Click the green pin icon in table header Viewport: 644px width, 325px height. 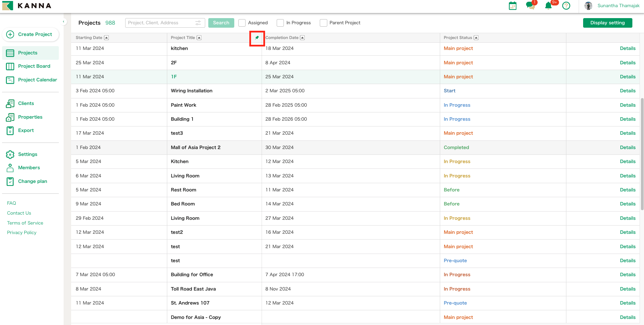point(257,38)
